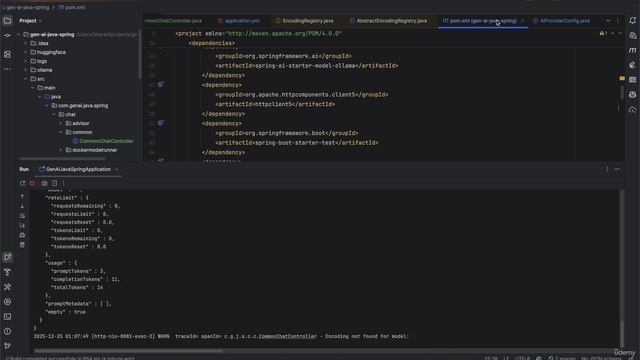The image size is (640, 360).
Task: Open the Maven tool window
Action: coord(632,50)
